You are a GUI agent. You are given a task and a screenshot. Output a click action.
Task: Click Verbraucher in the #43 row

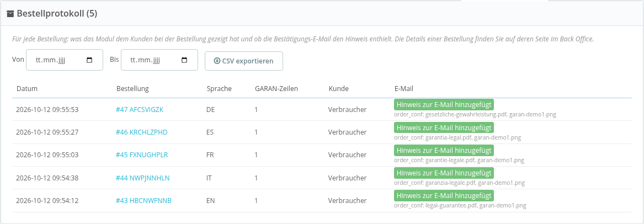[x=348, y=201]
